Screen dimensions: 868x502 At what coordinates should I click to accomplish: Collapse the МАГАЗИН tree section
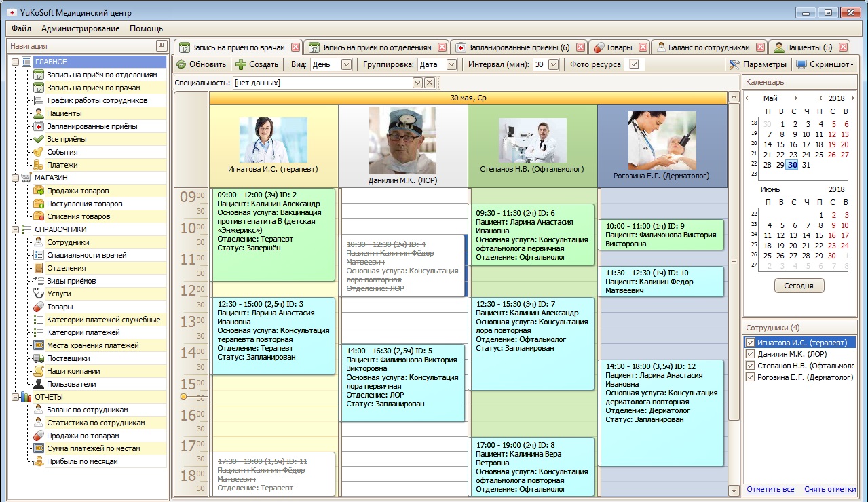click(x=16, y=178)
